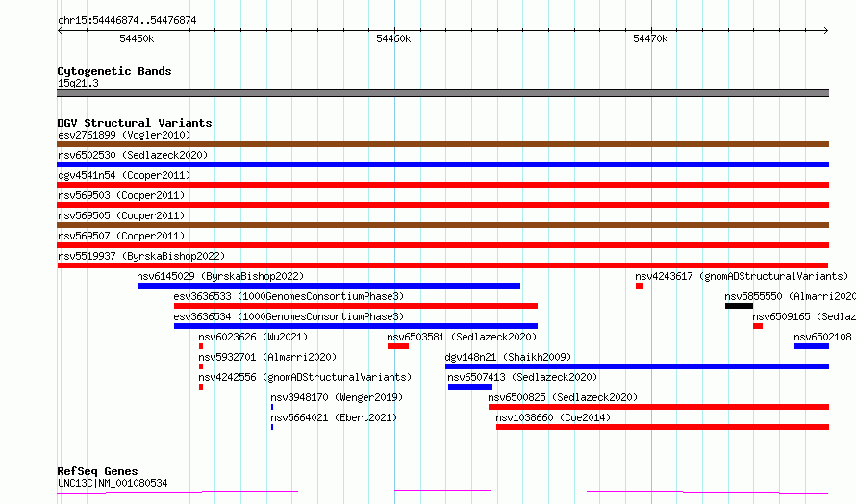Click the chr15:54446874..54476874 coordinate text
Viewport: 856px width, 504px height.
click(x=127, y=21)
